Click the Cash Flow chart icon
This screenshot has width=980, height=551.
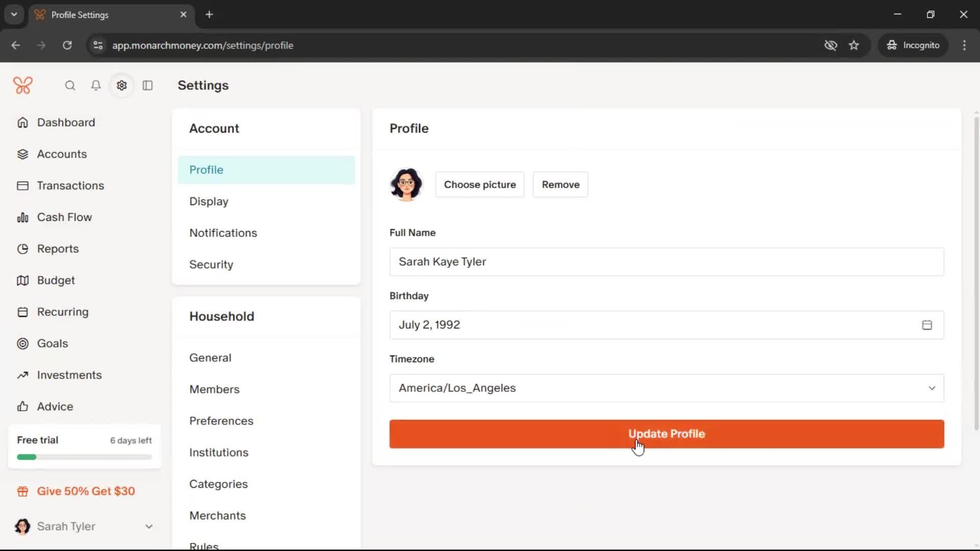click(22, 218)
